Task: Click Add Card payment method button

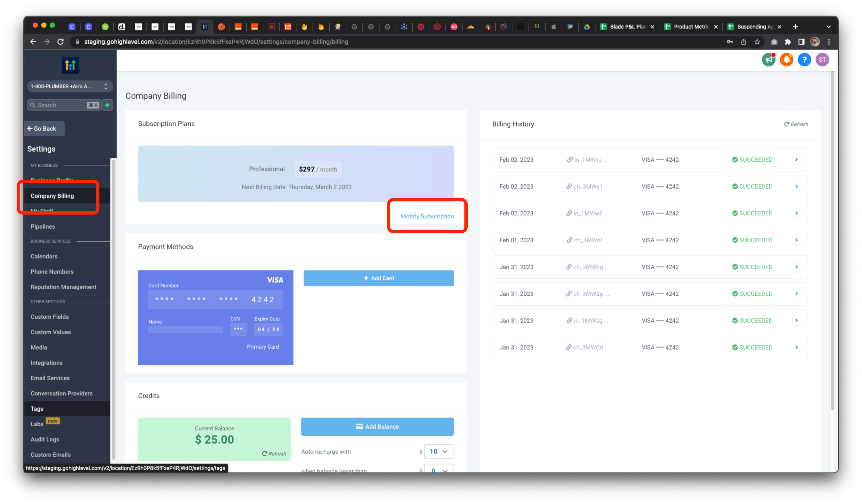Action: click(x=379, y=278)
